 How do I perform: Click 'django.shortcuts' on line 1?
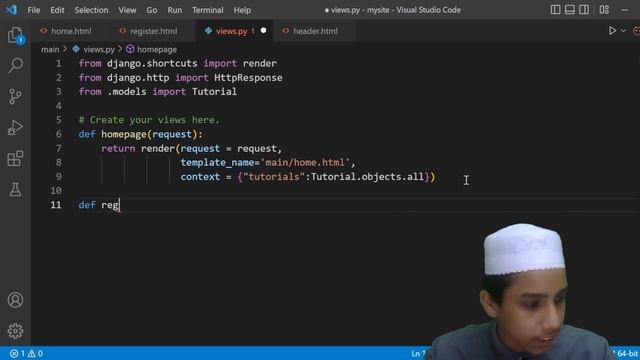click(152, 63)
